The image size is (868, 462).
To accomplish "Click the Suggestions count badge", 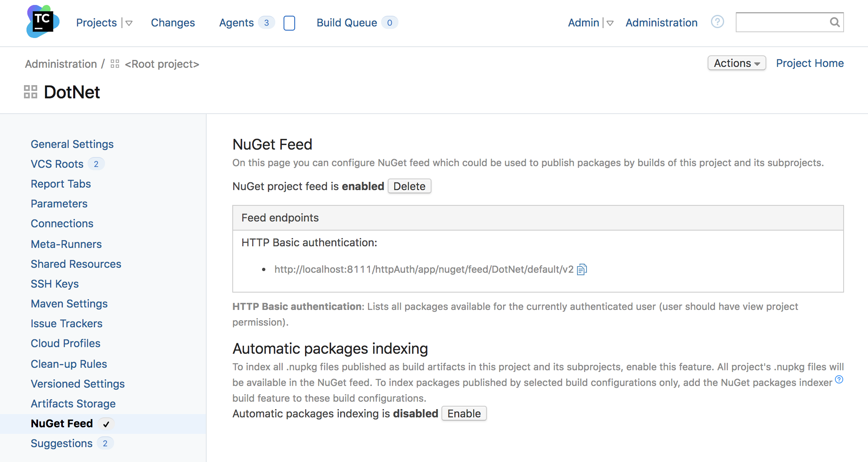I will pos(105,443).
